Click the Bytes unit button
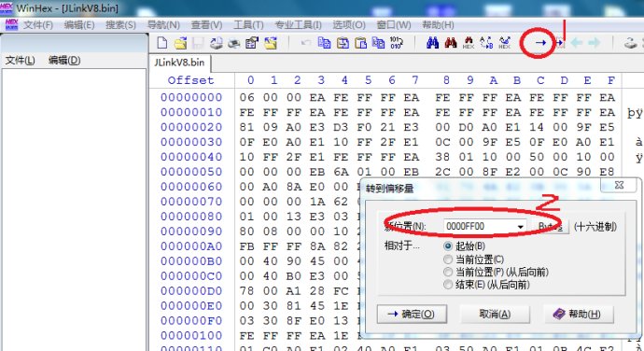 tap(551, 227)
